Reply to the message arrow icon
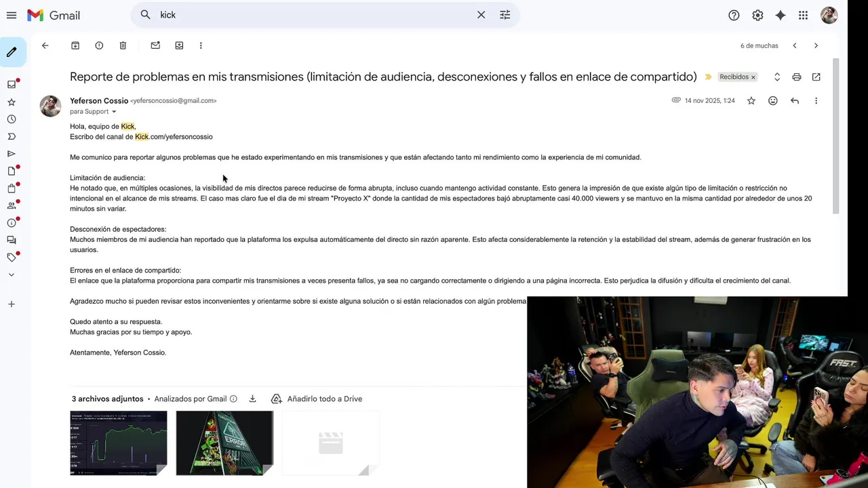 pyautogui.click(x=795, y=101)
